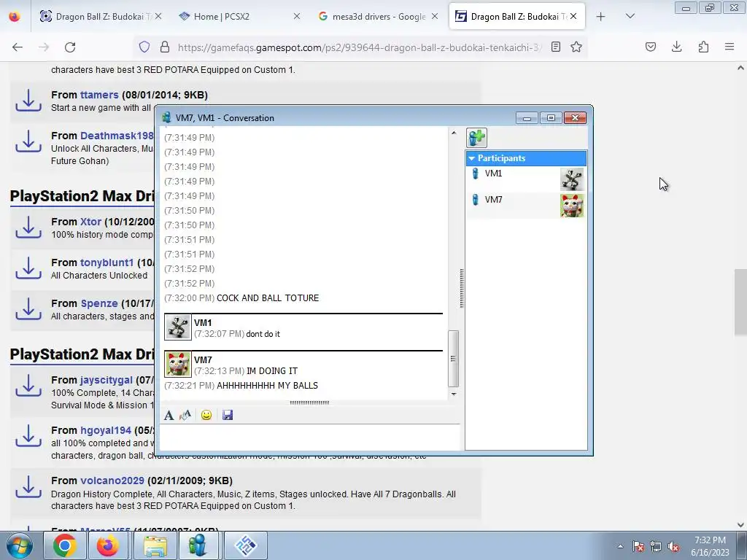This screenshot has width=747, height=560.
Task: Open the network tray icon
Action: pyautogui.click(x=656, y=546)
